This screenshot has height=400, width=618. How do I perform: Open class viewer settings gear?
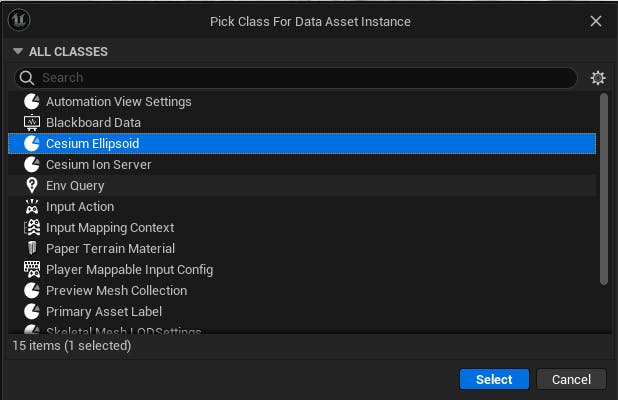click(x=598, y=78)
